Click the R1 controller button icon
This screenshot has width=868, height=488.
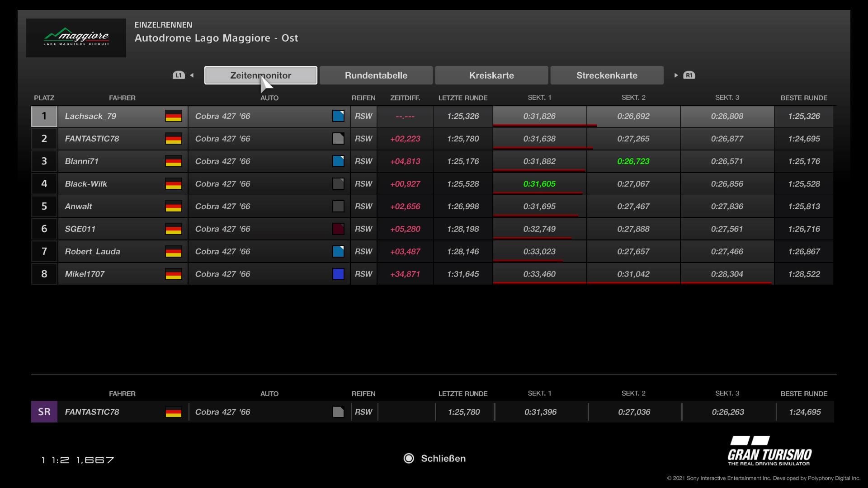point(689,75)
